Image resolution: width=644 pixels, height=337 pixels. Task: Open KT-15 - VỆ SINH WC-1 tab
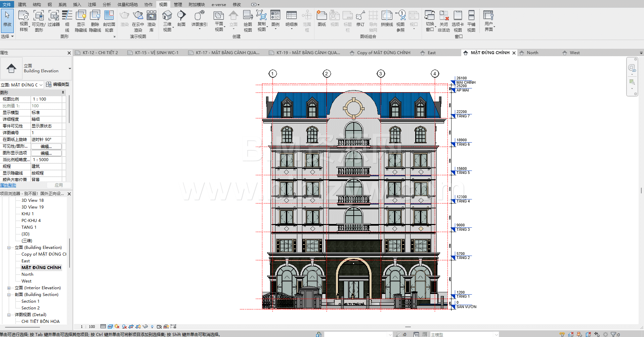pos(157,53)
